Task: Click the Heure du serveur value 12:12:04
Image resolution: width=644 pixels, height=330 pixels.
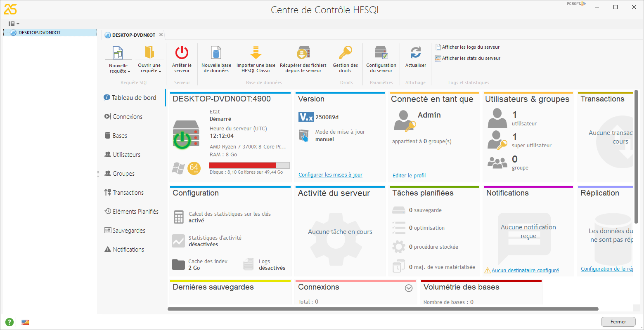Action: tap(222, 136)
